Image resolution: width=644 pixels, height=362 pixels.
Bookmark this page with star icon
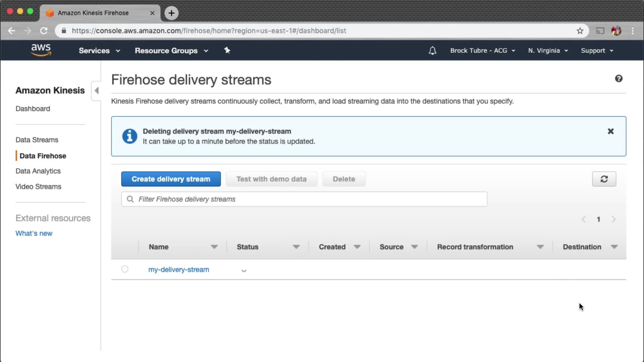580,31
